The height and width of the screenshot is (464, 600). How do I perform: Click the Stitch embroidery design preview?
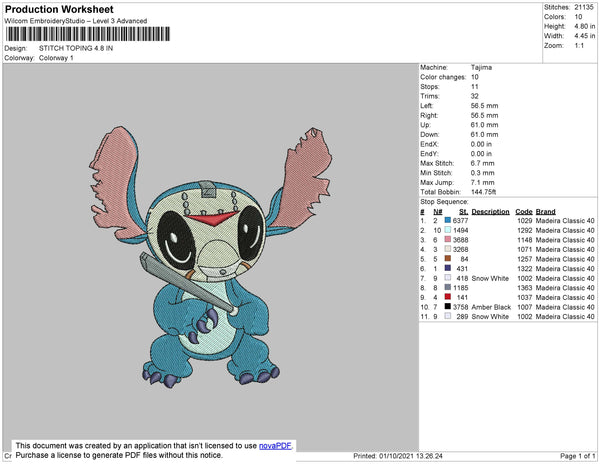[210, 256]
